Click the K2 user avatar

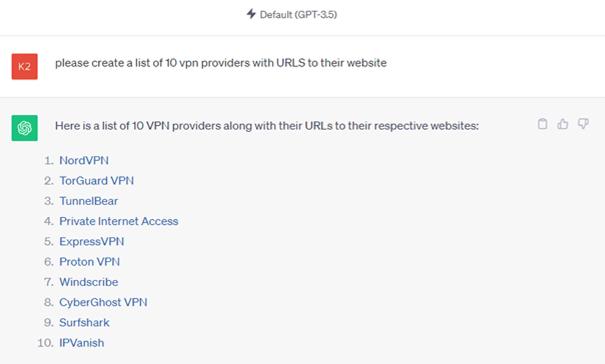click(x=24, y=66)
